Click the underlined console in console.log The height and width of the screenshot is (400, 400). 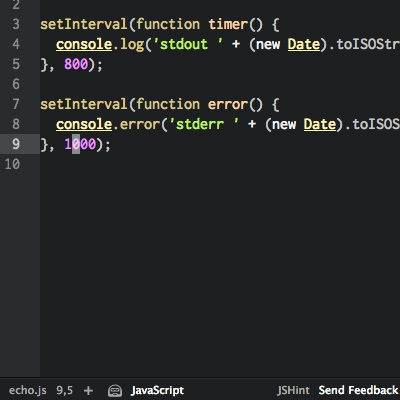[x=84, y=44]
